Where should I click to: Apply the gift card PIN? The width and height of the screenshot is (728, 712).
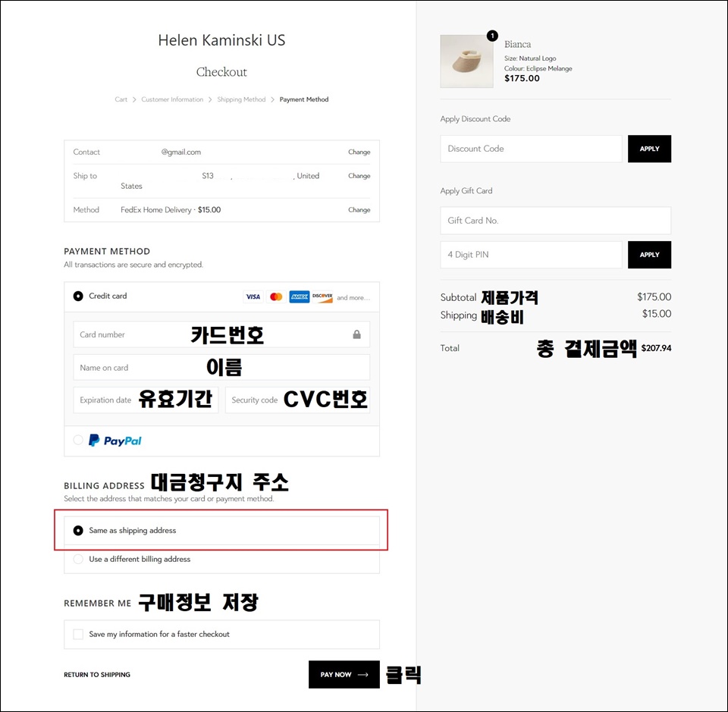(650, 254)
